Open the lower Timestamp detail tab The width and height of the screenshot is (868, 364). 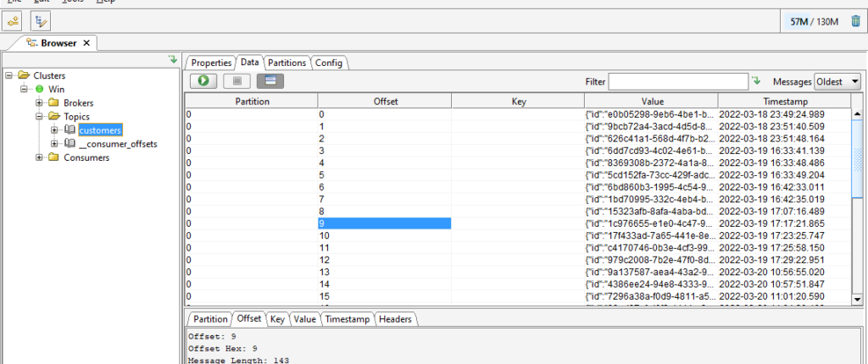click(348, 319)
